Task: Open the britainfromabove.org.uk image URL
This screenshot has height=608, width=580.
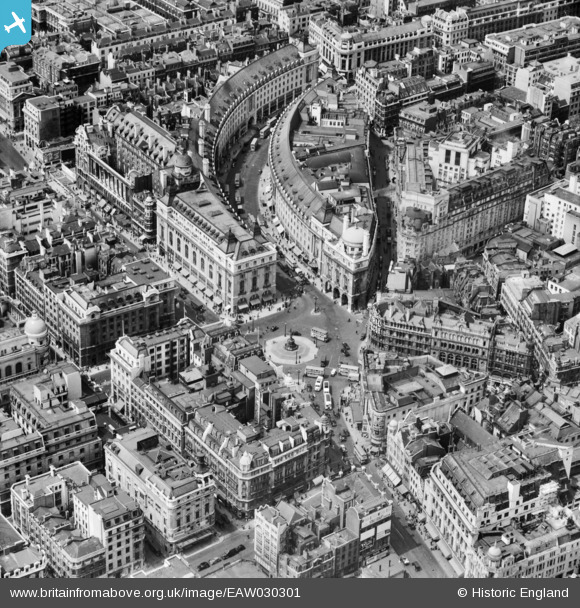Action: click(x=155, y=593)
